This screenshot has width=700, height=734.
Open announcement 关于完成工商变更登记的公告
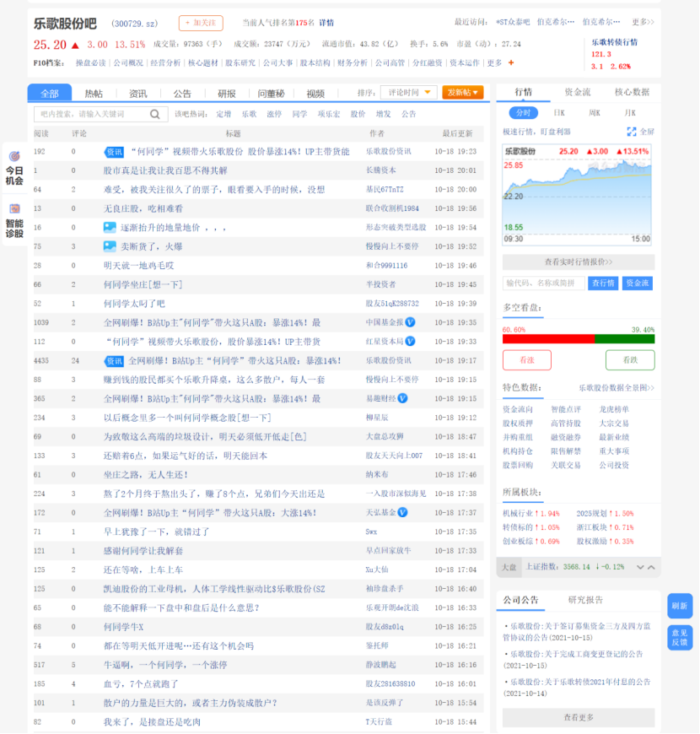577,654
